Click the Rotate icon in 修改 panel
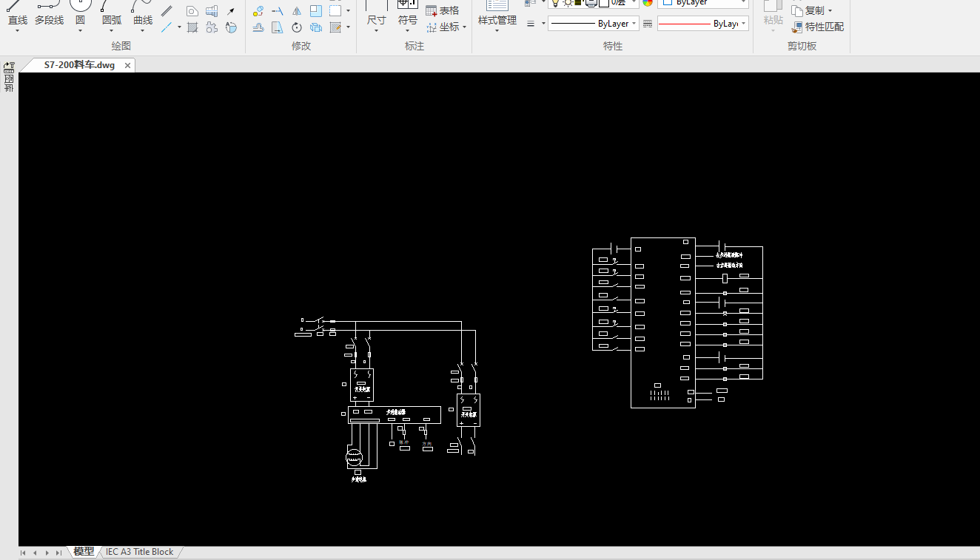This screenshot has width=980, height=560. click(x=297, y=27)
